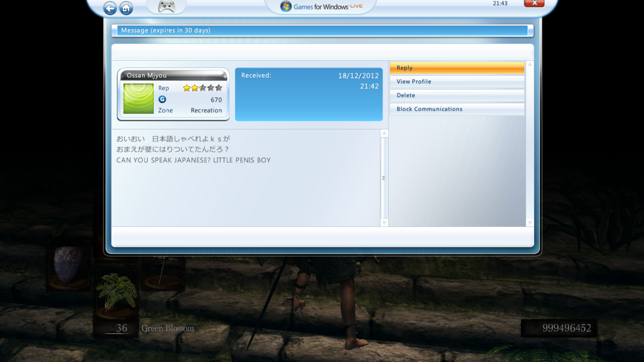Click options list scrollbar down arrow

click(x=530, y=223)
